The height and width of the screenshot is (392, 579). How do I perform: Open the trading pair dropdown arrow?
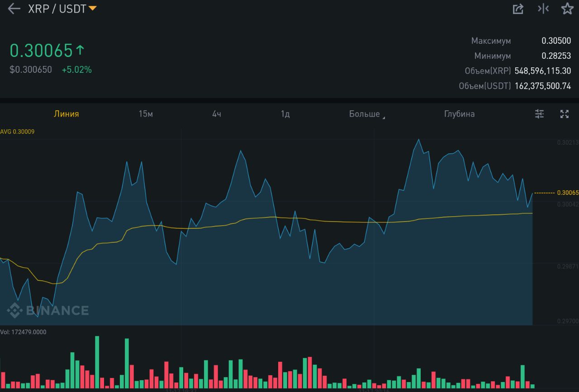pos(92,9)
